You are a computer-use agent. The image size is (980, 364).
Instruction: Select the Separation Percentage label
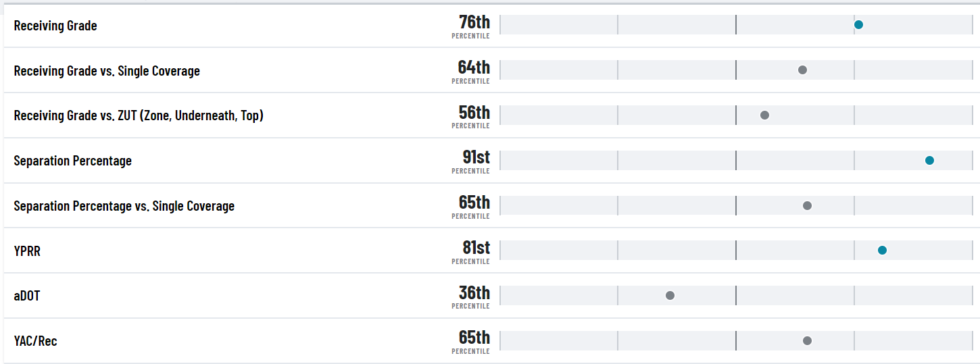pyautogui.click(x=72, y=161)
